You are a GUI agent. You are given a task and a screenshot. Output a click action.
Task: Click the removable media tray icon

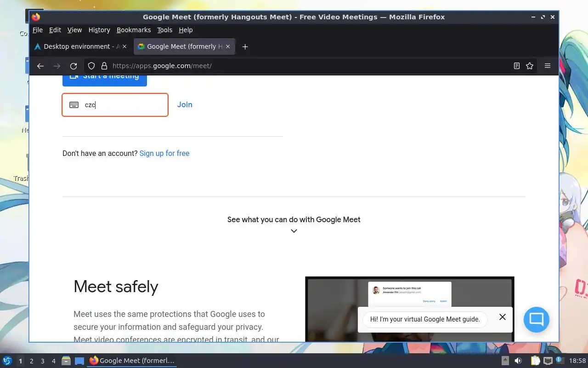(x=505, y=361)
